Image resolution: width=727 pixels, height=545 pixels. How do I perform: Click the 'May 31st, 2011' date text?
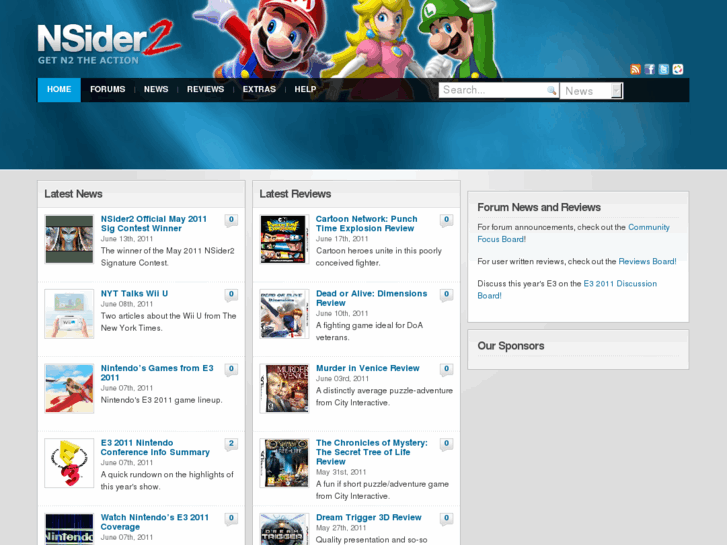pos(341,472)
